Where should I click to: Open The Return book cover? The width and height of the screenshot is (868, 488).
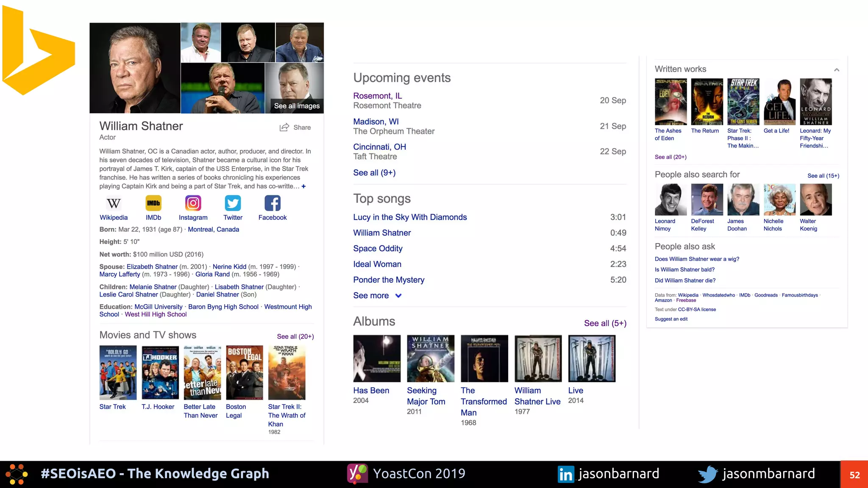click(707, 102)
